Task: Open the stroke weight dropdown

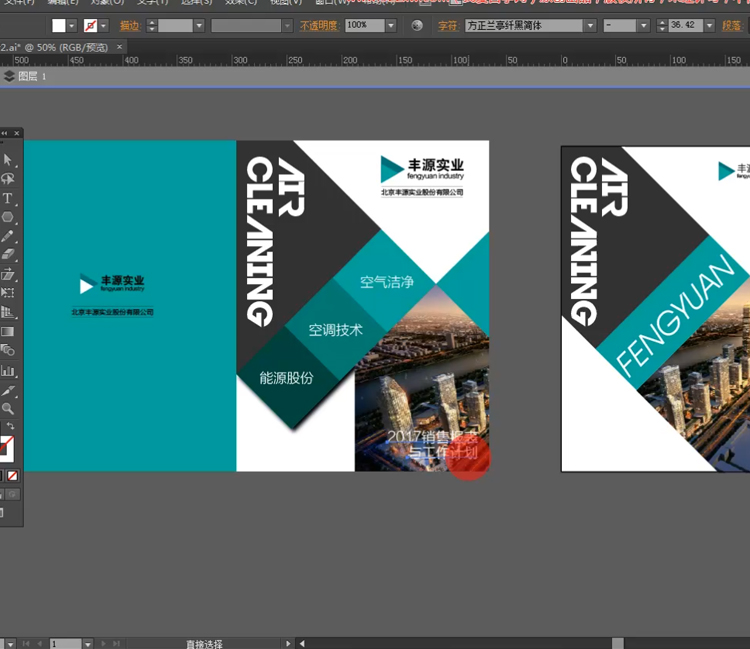Action: pos(199,25)
